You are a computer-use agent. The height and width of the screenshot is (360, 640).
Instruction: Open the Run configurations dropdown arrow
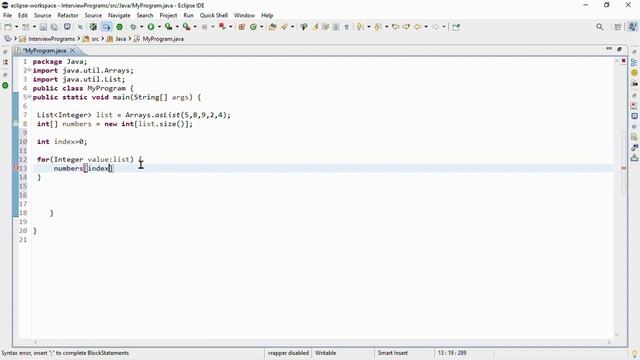pos(159,27)
